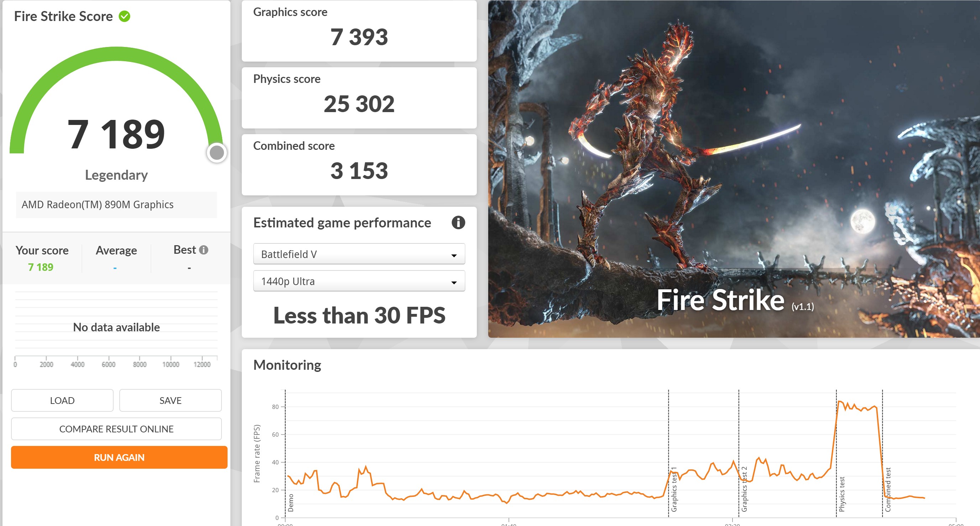
Task: Click the Physics test marker in chart
Action: point(841,494)
